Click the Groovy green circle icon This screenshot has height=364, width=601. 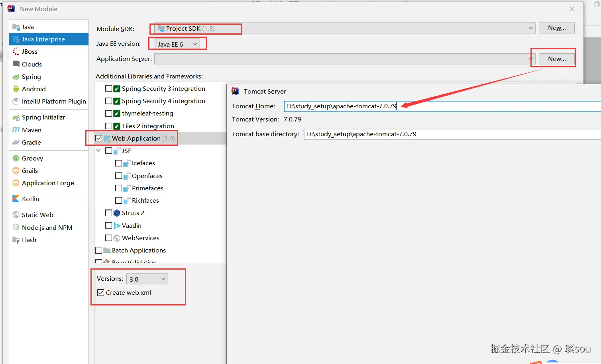pos(16,158)
